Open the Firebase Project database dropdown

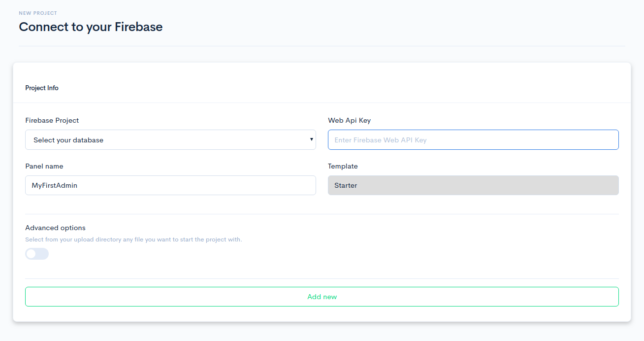pos(170,140)
